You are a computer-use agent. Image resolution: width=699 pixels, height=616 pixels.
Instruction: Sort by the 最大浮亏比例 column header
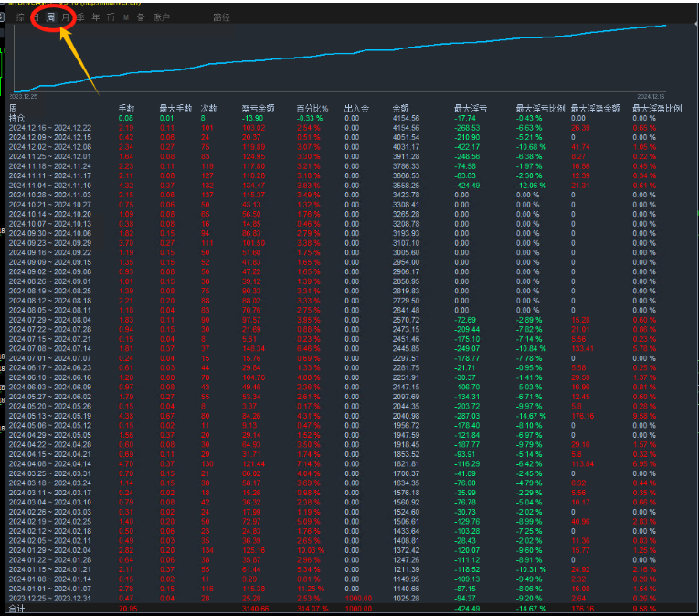click(x=540, y=109)
